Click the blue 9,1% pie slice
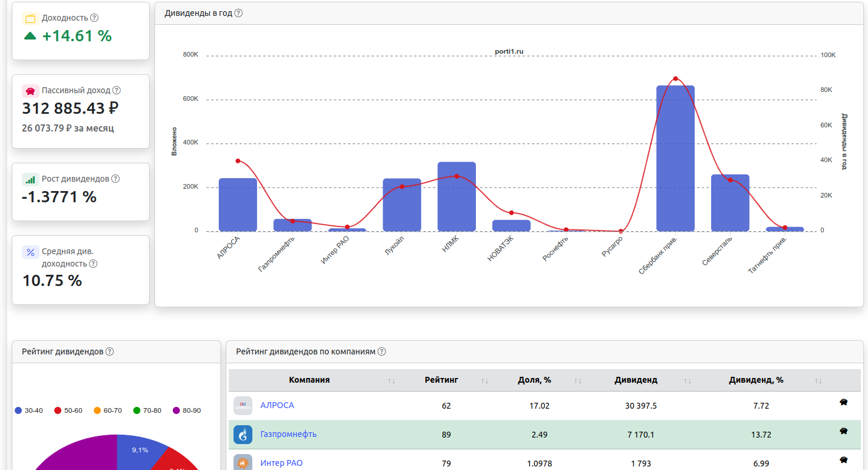Screen dimensions: 868x470 coord(139,450)
